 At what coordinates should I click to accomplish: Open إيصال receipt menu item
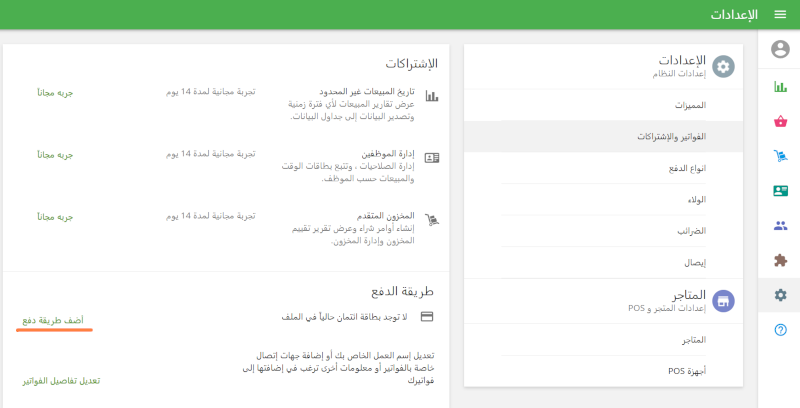click(x=603, y=263)
